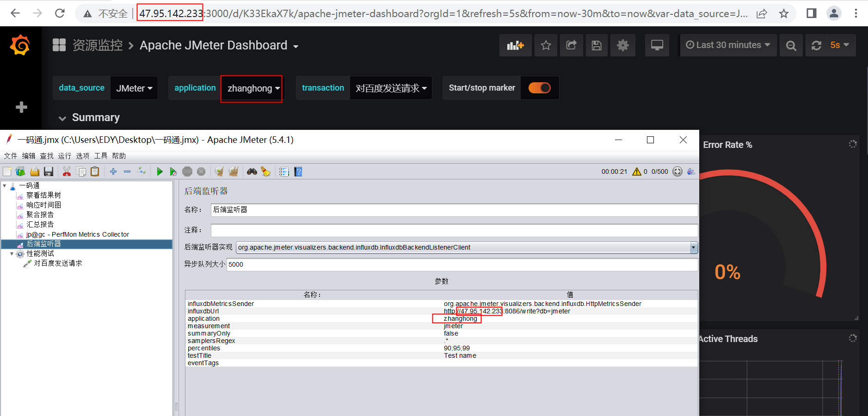Shut down test threads gracefully
The height and width of the screenshot is (416, 868).
[201, 172]
